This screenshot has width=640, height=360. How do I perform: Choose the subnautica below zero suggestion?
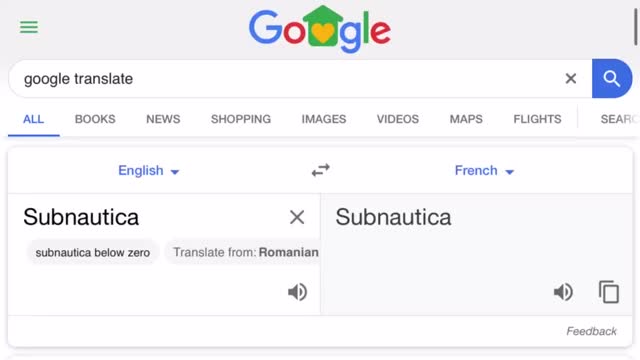[x=93, y=253]
